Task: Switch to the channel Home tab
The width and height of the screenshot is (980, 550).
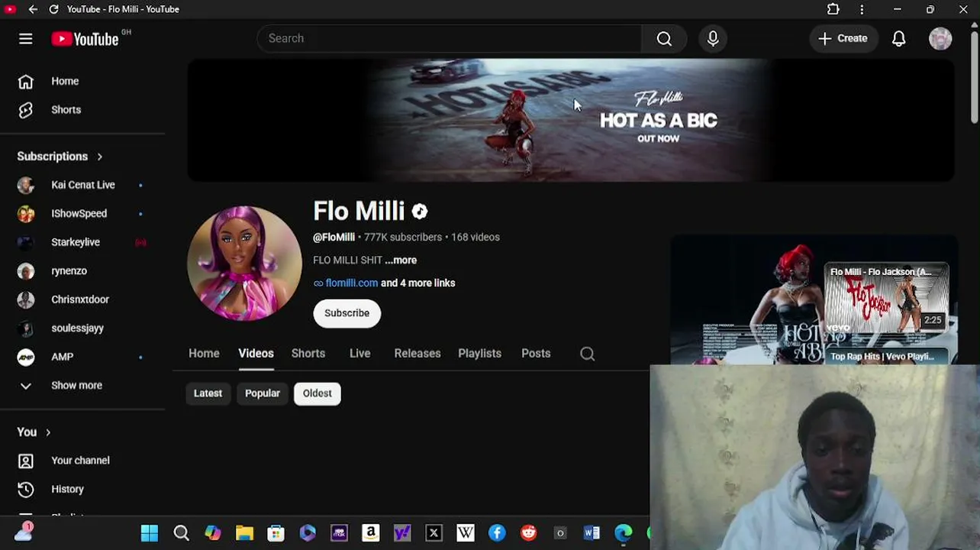Action: click(x=204, y=354)
